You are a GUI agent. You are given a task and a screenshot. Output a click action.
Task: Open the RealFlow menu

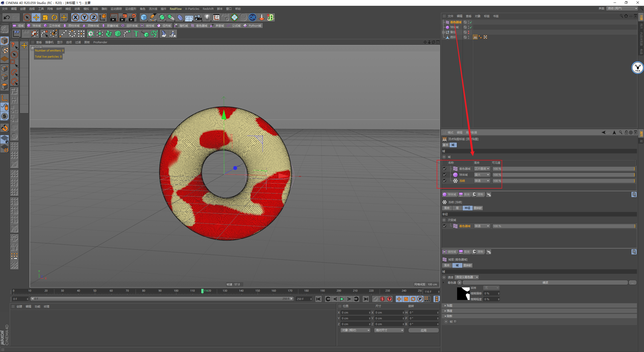coord(175,9)
